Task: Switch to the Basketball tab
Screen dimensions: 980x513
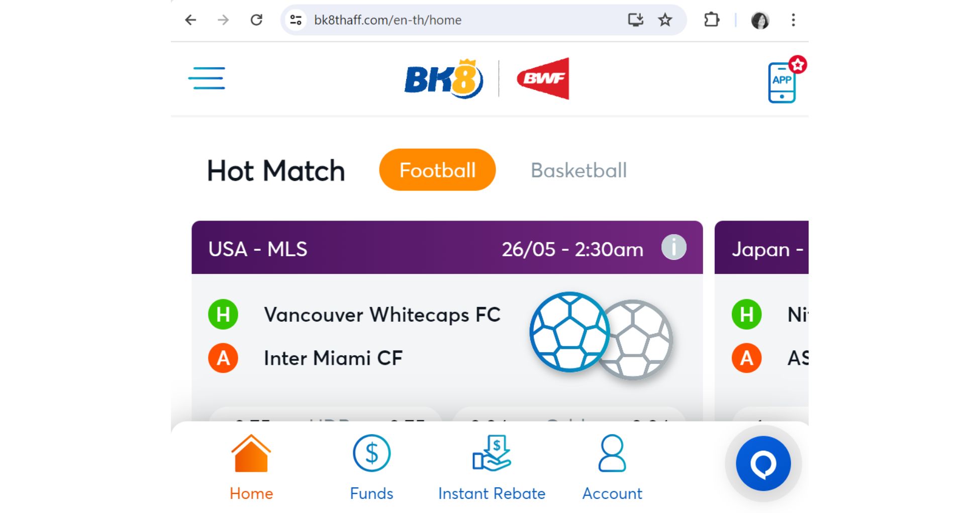Action: pos(578,170)
